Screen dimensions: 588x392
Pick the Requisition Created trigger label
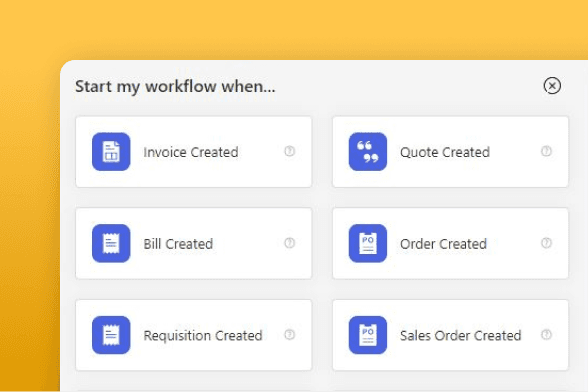203,336
